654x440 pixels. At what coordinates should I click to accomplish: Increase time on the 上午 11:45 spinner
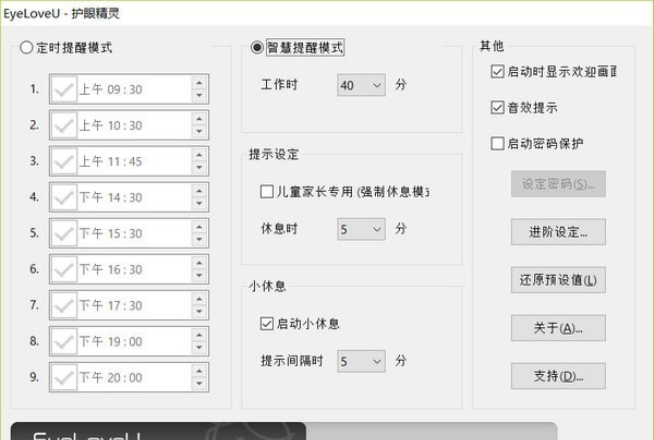199,155
